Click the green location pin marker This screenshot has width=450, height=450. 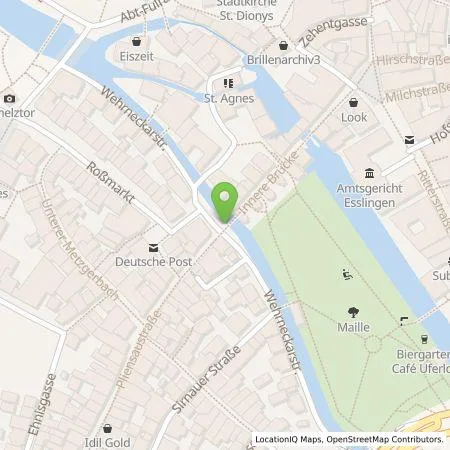click(x=225, y=202)
